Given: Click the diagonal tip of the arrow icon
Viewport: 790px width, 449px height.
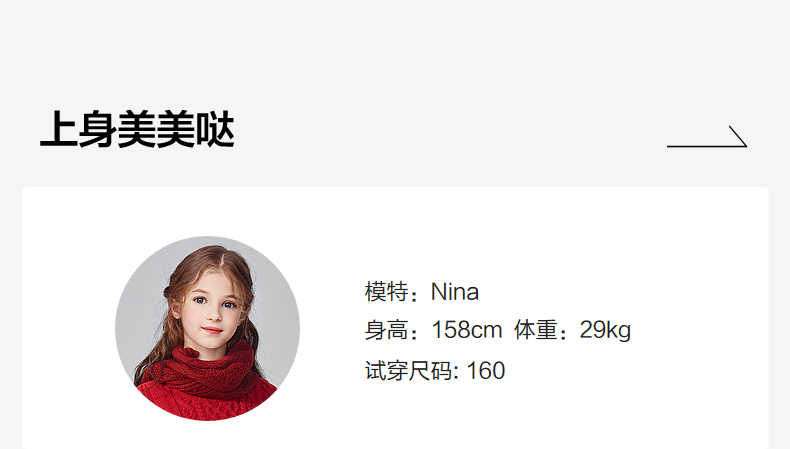Looking at the screenshot, I should (738, 136).
